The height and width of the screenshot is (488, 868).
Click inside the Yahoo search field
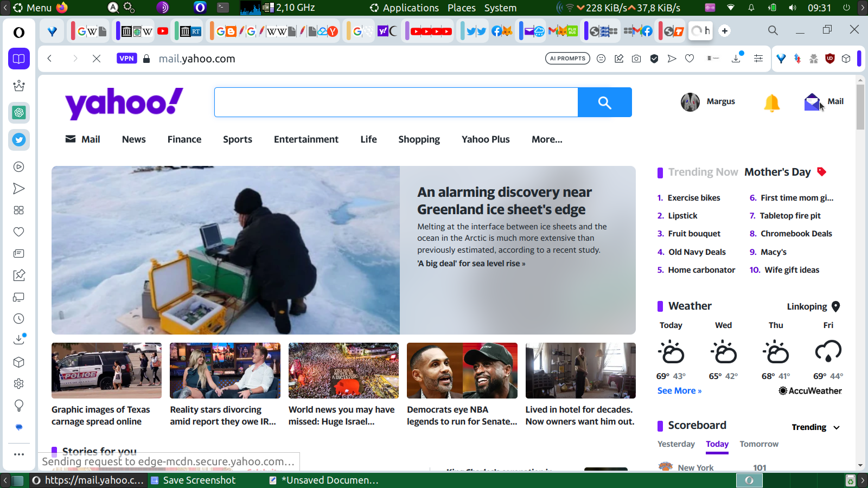[396, 102]
